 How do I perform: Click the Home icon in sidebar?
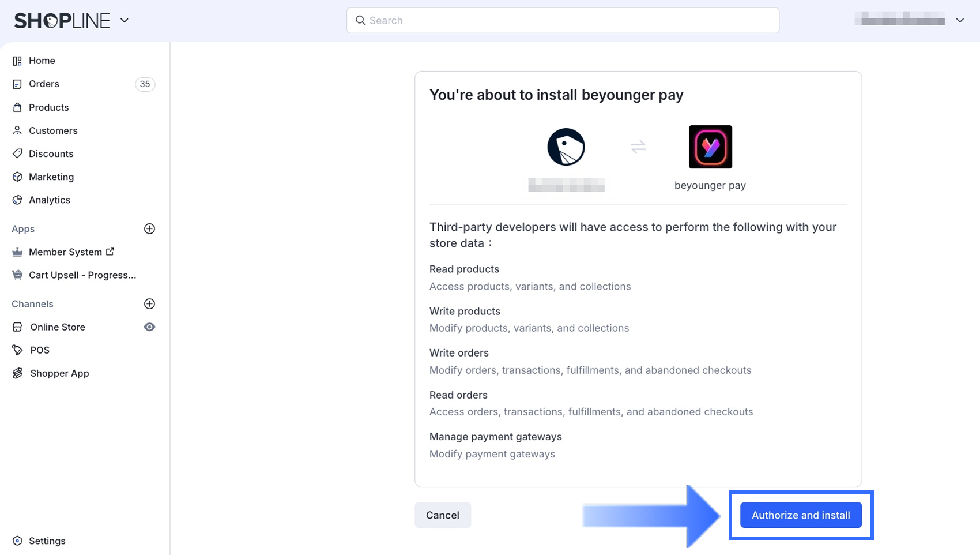pyautogui.click(x=17, y=61)
